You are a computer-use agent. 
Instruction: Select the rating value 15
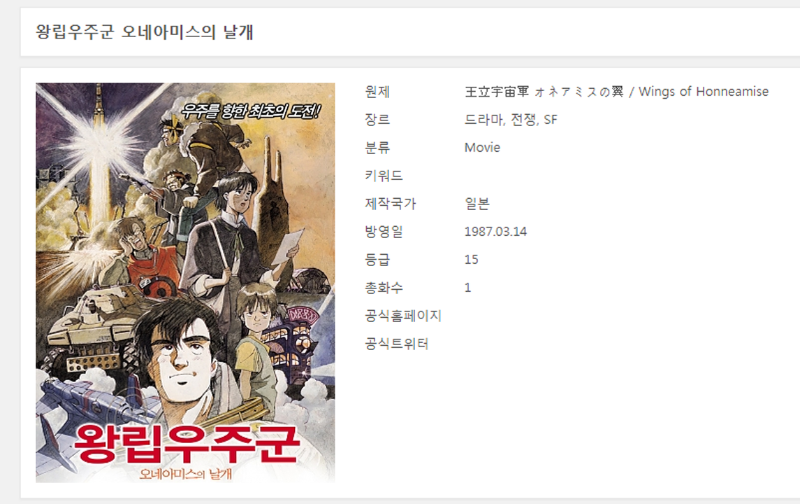tap(471, 260)
